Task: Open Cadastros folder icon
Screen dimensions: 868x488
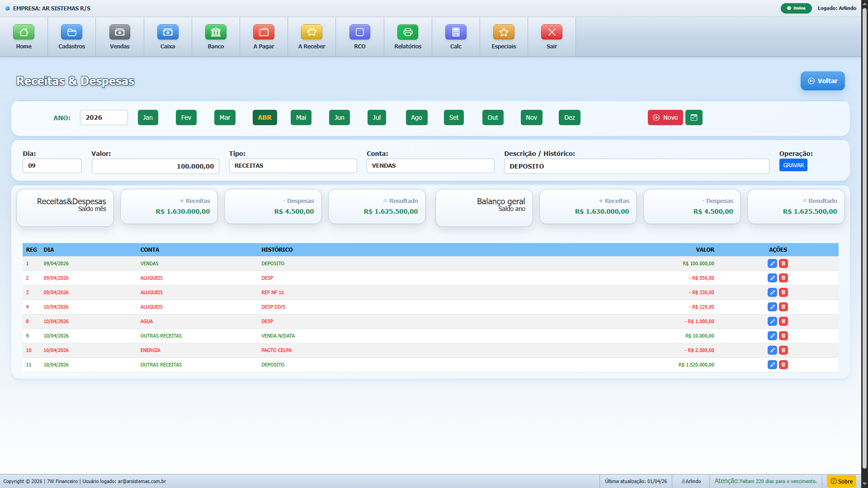Action: 71,32
